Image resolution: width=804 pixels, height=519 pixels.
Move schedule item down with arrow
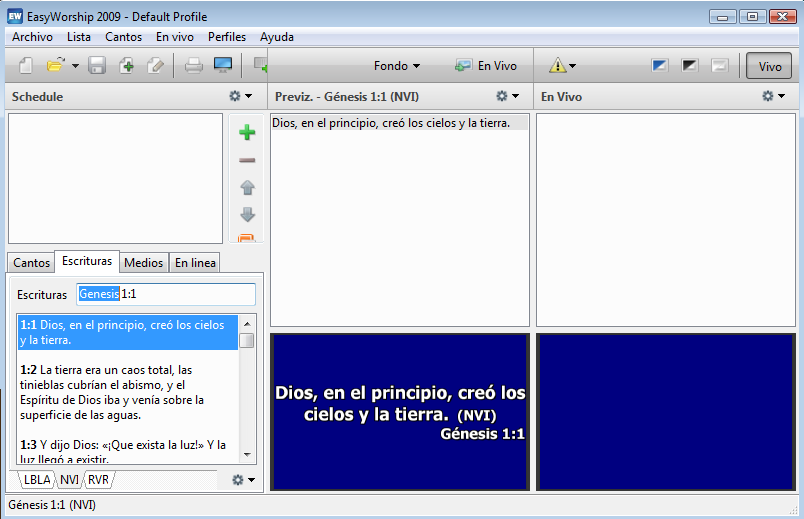point(247,214)
